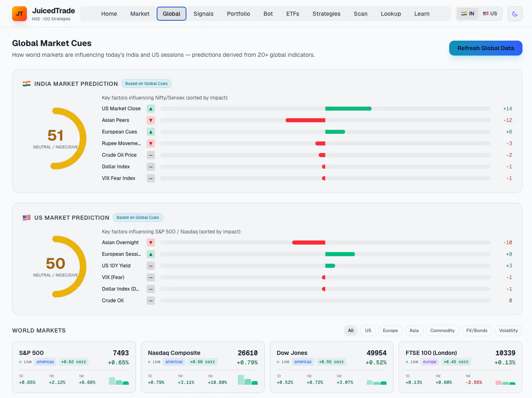Open the Signals tab

[203, 14]
